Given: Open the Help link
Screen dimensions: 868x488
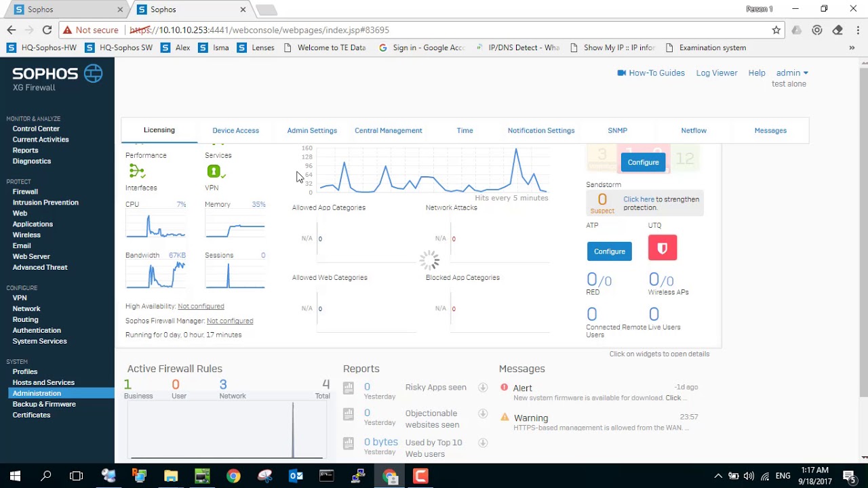Looking at the screenshot, I should [757, 73].
